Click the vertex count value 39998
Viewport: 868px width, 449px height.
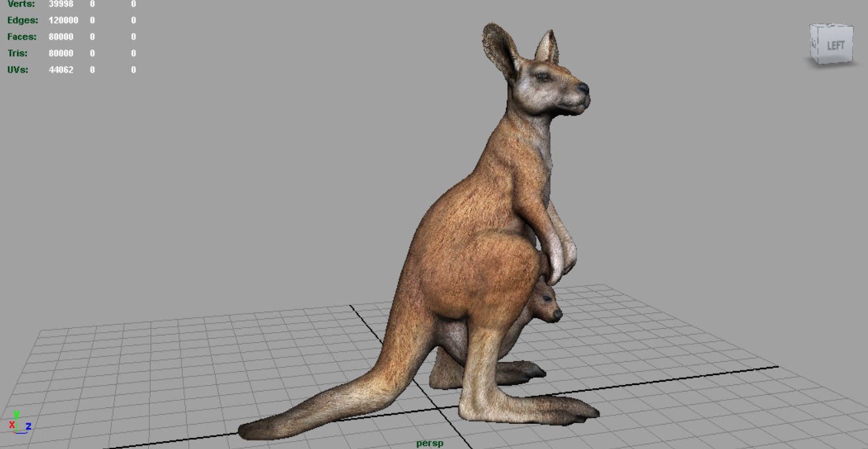(x=61, y=4)
